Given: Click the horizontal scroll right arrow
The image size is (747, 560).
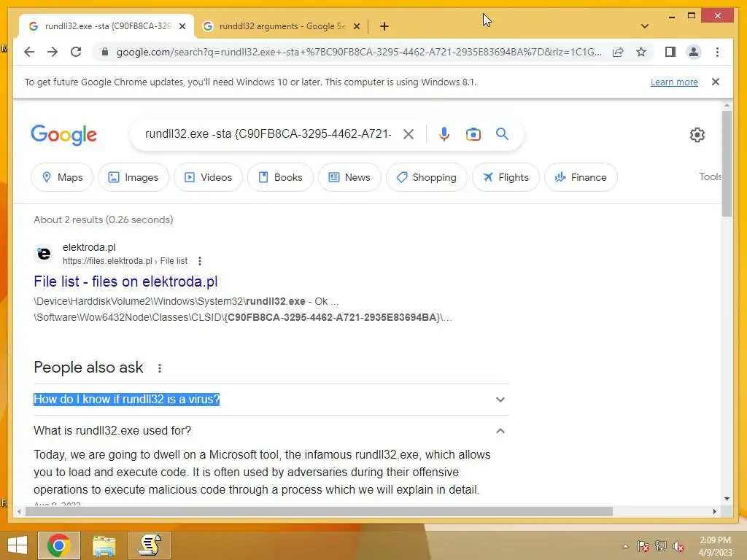Looking at the screenshot, I should (715, 511).
